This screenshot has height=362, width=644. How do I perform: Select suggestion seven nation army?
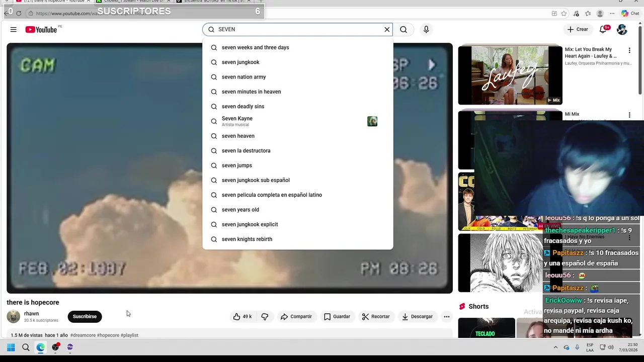tap(298, 77)
